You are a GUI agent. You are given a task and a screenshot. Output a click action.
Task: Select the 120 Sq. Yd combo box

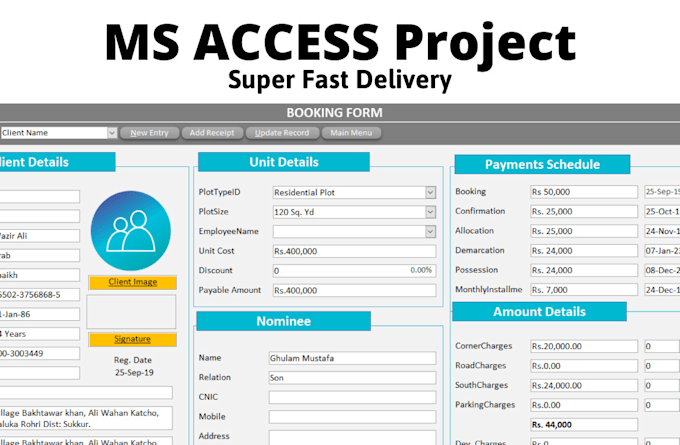click(354, 212)
